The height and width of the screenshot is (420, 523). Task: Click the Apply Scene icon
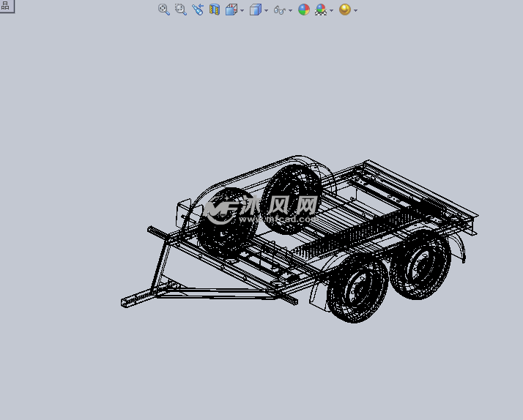tap(321, 10)
